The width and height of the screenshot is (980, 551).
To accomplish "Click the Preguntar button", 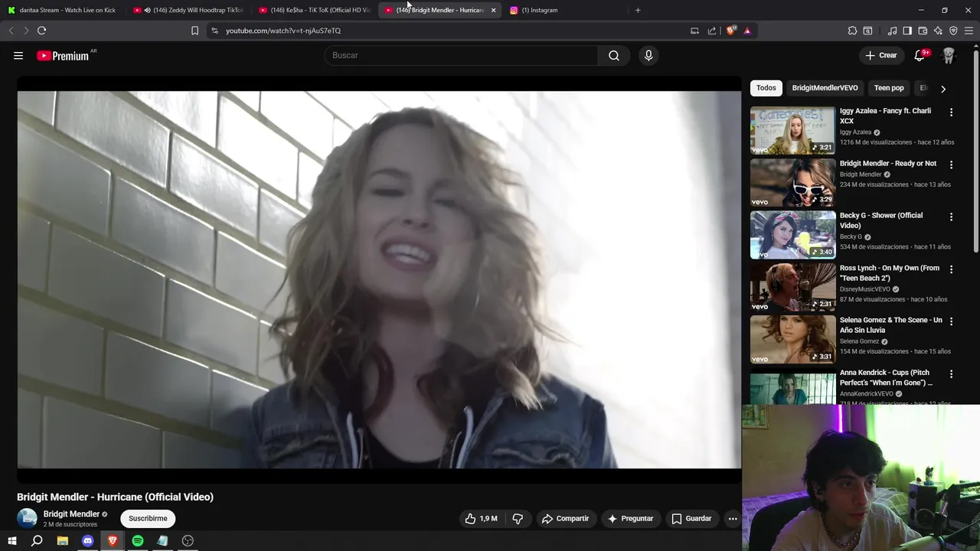I will pyautogui.click(x=630, y=518).
